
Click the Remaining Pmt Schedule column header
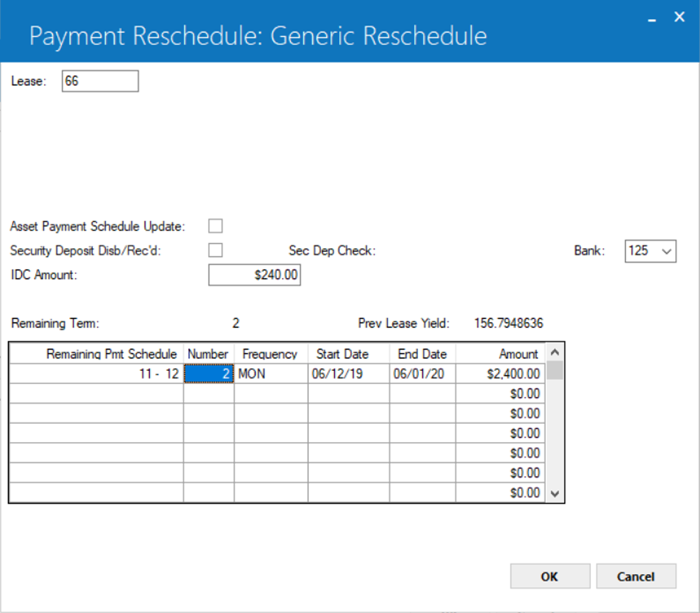coord(96,354)
